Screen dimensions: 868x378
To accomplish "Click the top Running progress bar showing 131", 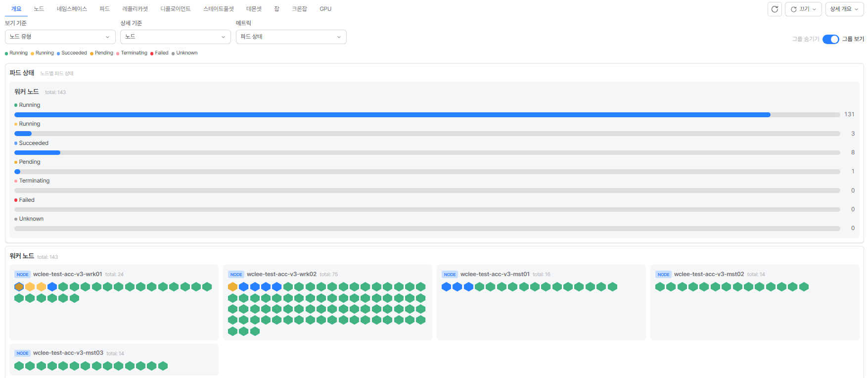I will (x=427, y=115).
